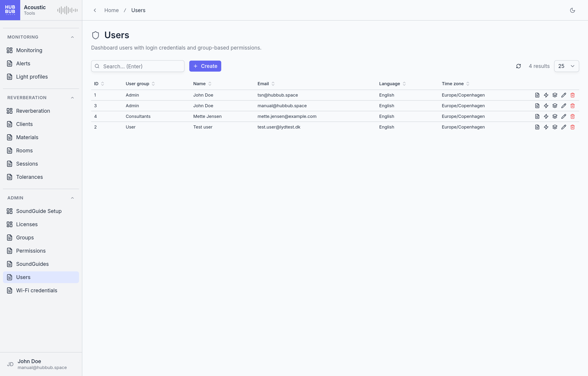Image resolution: width=588 pixels, height=376 pixels.
Task: Go to Materials page
Action: 41,137
